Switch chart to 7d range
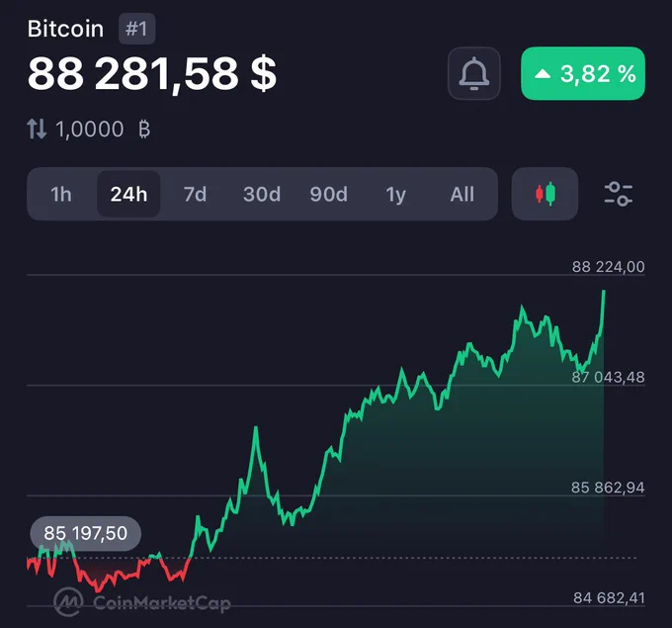Image resolution: width=672 pixels, height=628 pixels. point(195,194)
